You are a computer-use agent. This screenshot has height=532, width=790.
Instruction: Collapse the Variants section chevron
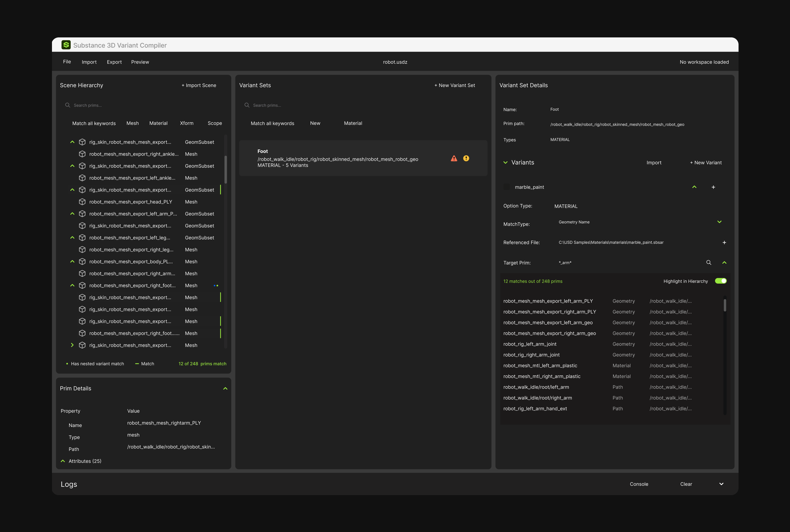point(505,163)
